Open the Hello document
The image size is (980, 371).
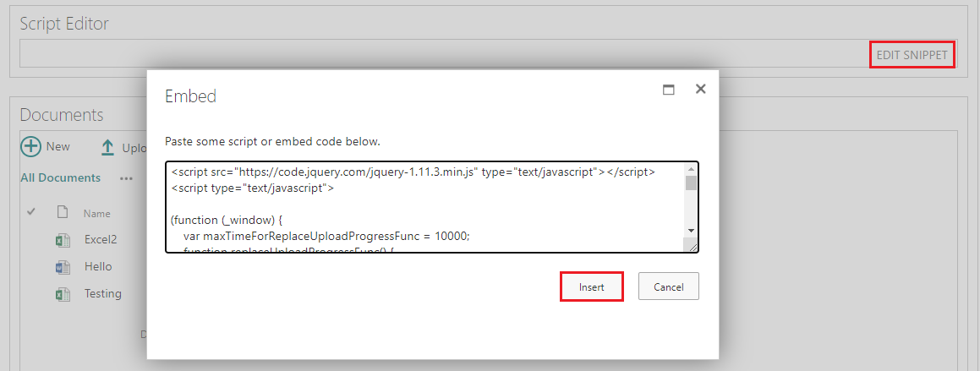[x=98, y=267]
